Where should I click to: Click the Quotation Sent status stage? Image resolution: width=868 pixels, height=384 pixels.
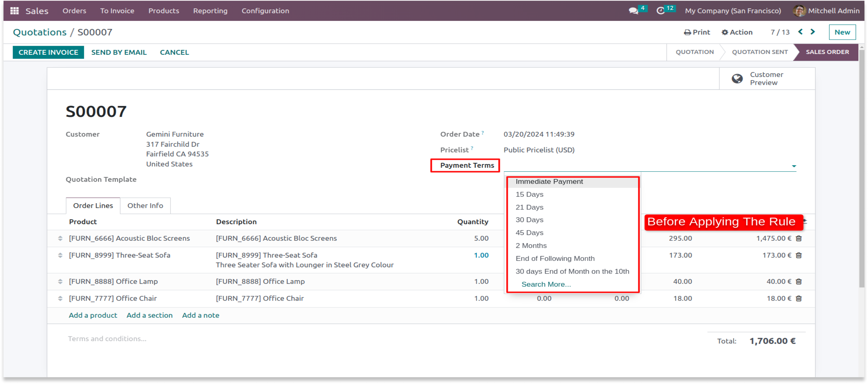pos(759,52)
